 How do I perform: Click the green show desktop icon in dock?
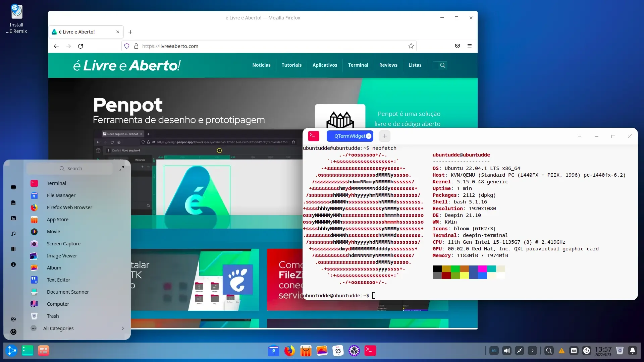(28, 351)
